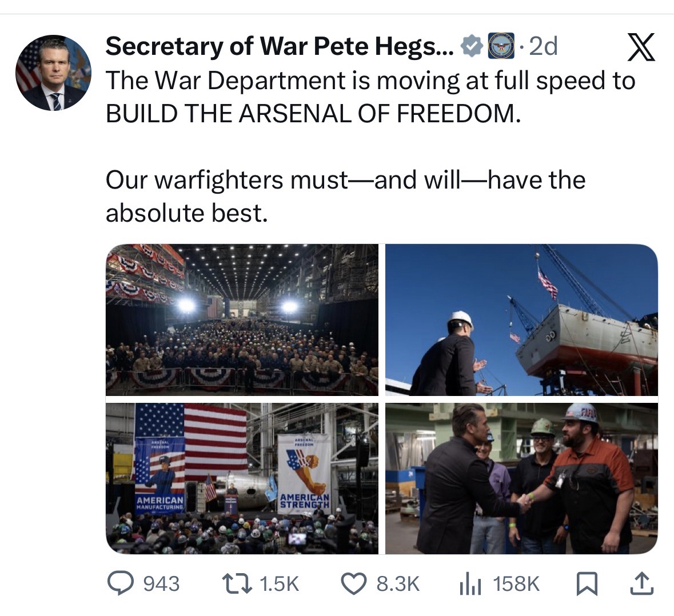Toggle like with the heart icon

click(353, 583)
